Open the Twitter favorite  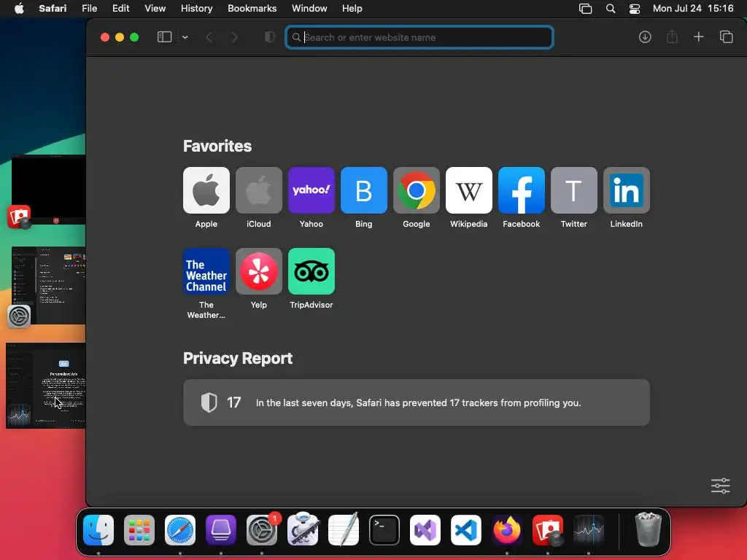pos(573,190)
